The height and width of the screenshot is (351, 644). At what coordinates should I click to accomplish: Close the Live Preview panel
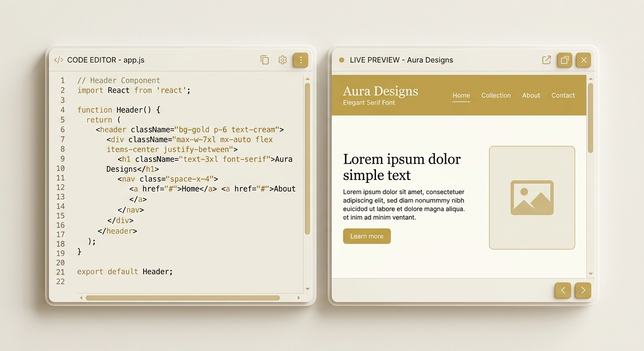point(583,60)
